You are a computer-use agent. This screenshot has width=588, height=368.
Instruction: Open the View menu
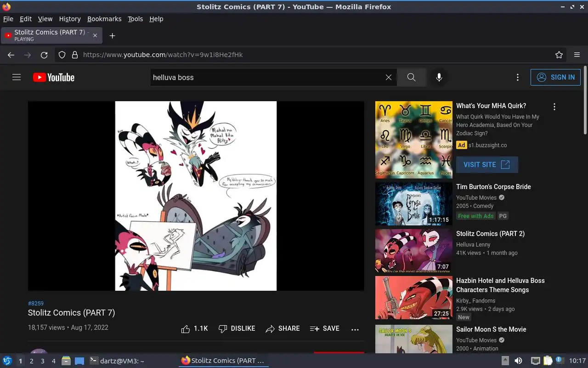tap(45, 19)
